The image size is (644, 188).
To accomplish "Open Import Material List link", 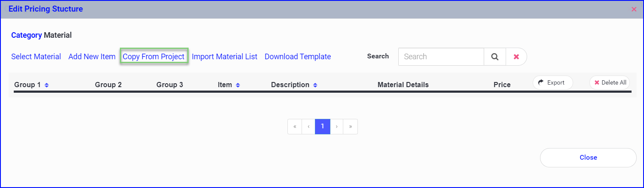I will 225,57.
